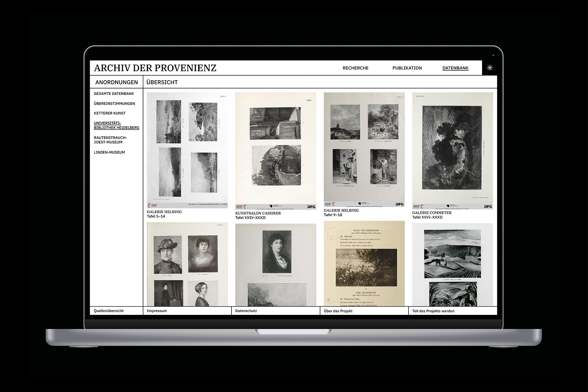The image size is (588, 392).
Task: Click Heidelberg library logo on Commeter thumbnail
Action: [418, 206]
